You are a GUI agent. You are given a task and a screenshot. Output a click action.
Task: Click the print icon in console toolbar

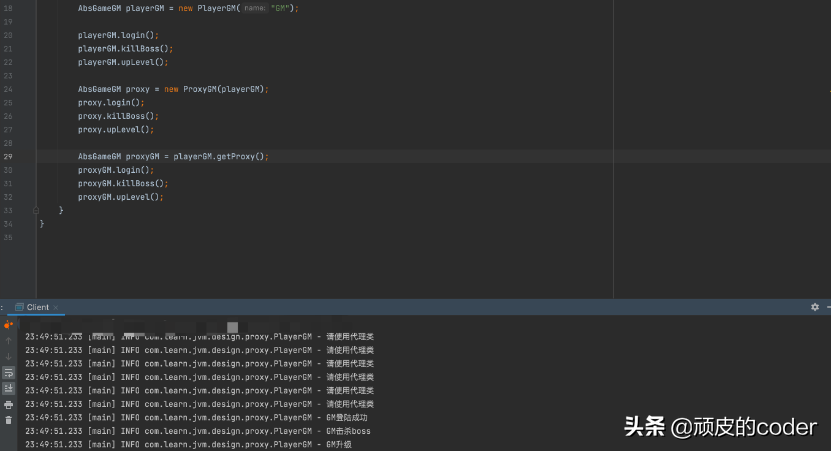click(8, 405)
